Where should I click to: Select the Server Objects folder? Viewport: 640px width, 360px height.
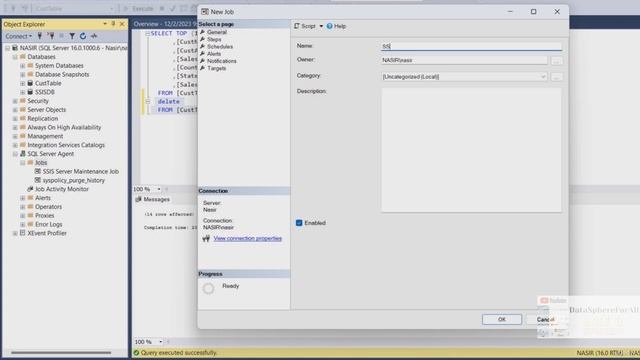pos(46,110)
